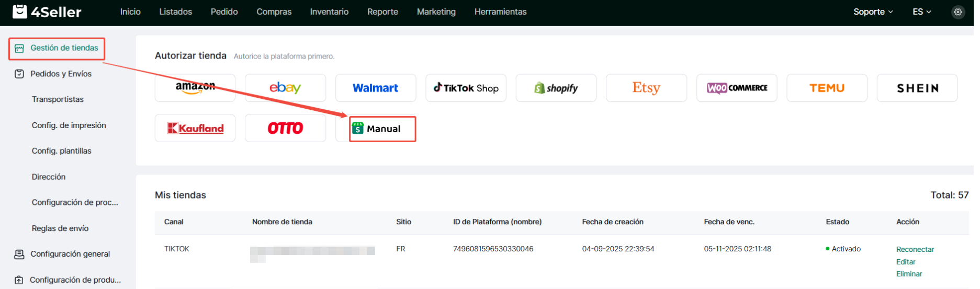
Task: Authorize an eBay store
Action: (285, 88)
